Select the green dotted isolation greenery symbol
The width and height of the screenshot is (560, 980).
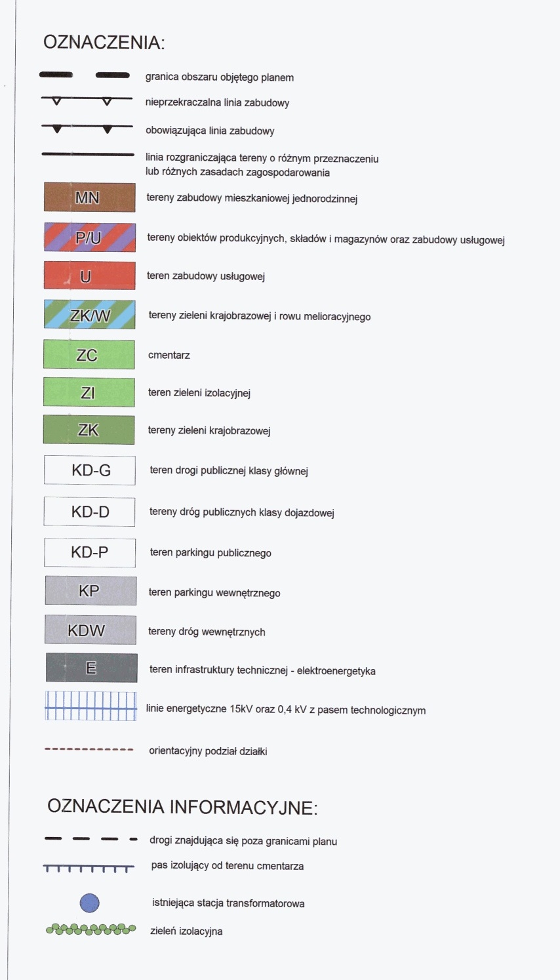[90, 929]
